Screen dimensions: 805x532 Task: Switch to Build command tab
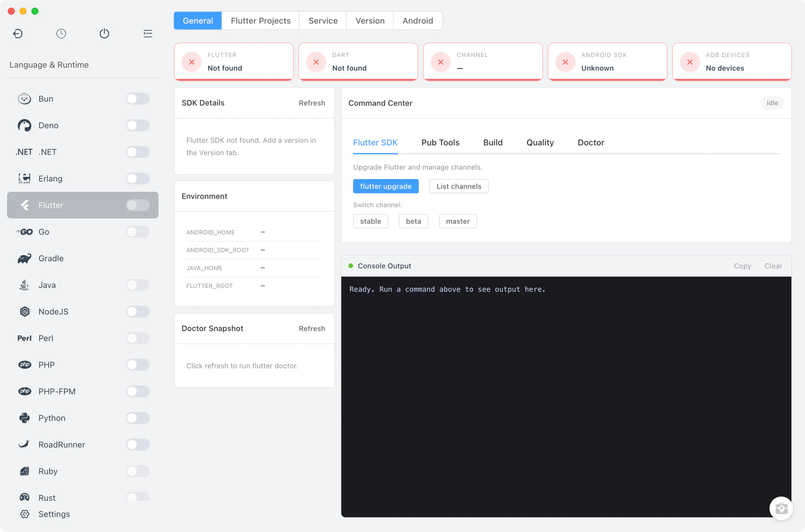(x=493, y=143)
